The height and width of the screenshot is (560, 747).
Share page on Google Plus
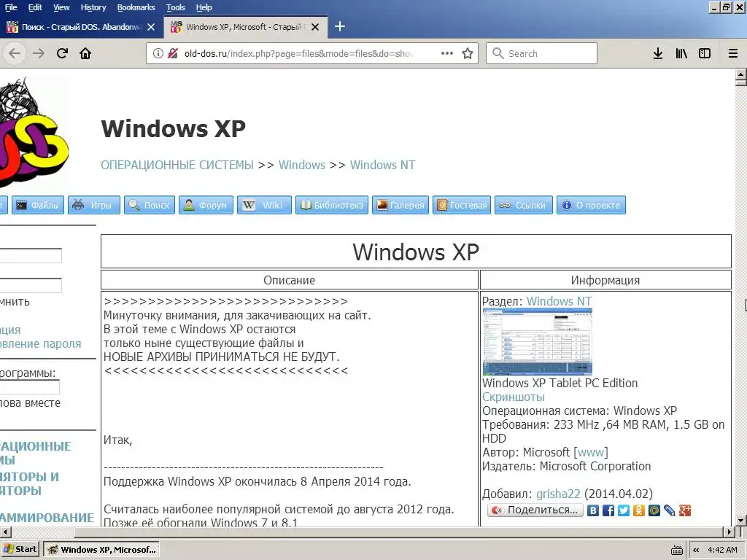684,510
